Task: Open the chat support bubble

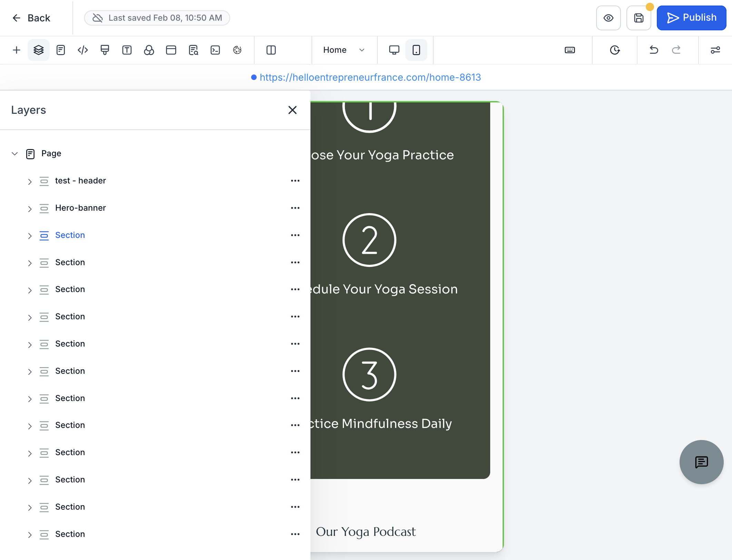Action: pyautogui.click(x=701, y=462)
